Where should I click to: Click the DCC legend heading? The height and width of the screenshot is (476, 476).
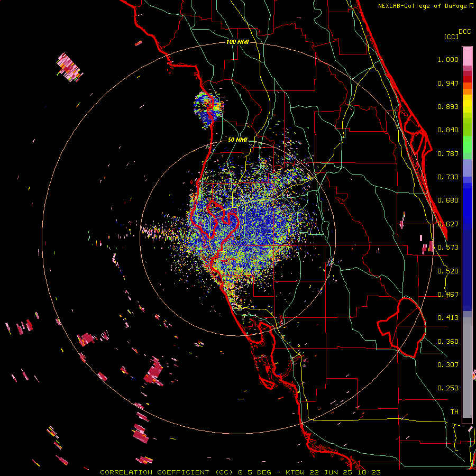tap(464, 32)
